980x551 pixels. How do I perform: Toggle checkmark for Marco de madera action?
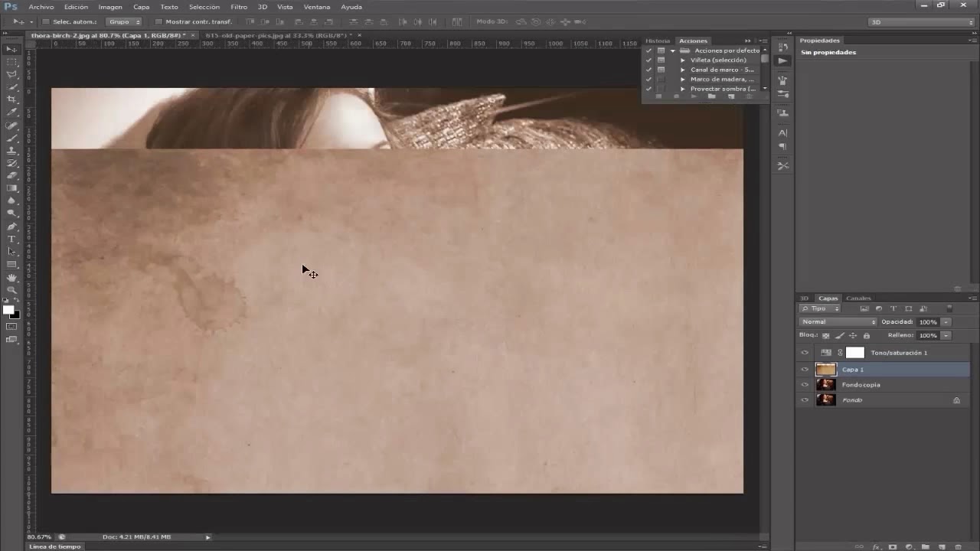click(648, 79)
